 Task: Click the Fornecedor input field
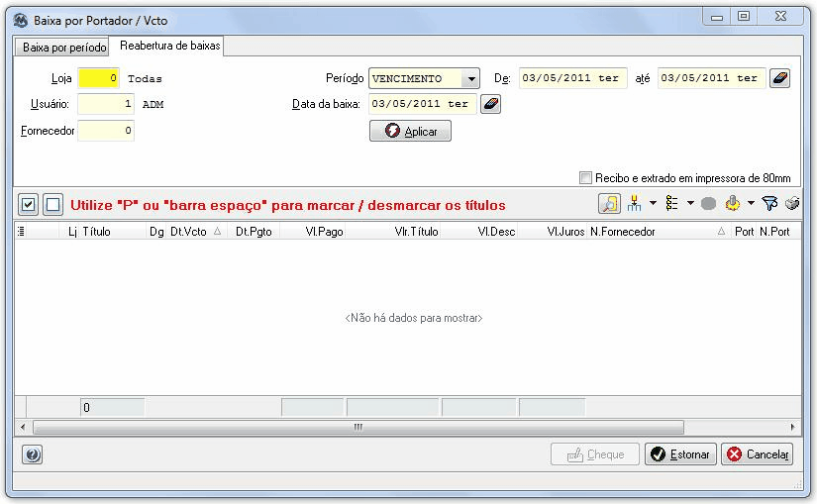tap(106, 131)
